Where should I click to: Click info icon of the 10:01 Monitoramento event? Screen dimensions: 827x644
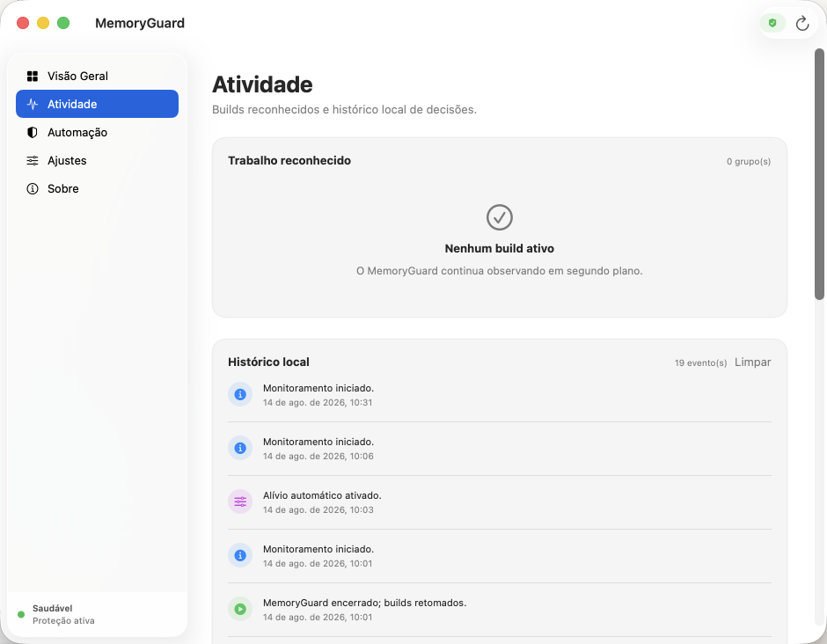[x=240, y=555]
